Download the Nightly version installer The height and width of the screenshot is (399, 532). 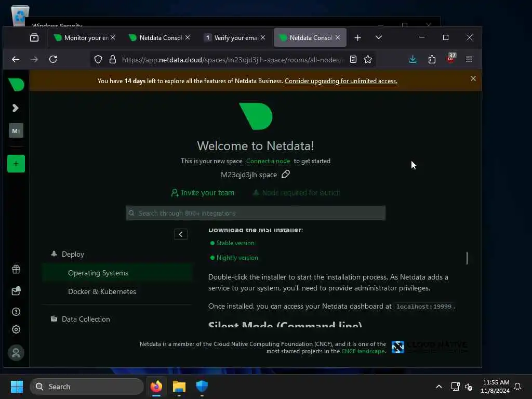tap(237, 258)
